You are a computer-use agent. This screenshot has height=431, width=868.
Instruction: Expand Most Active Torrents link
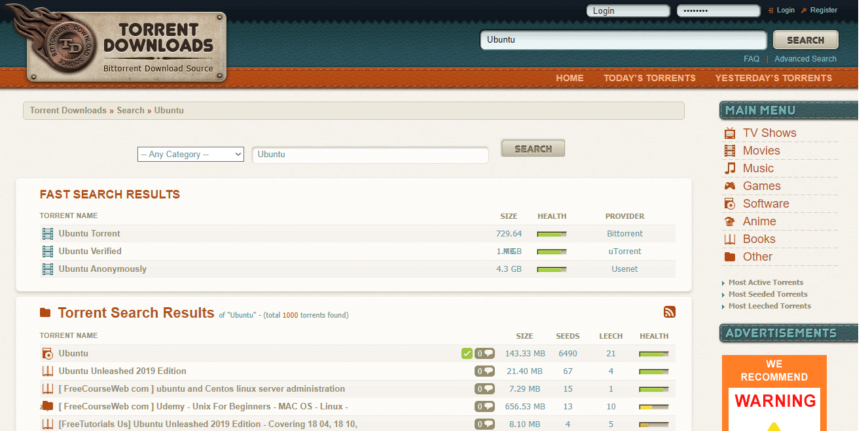765,282
